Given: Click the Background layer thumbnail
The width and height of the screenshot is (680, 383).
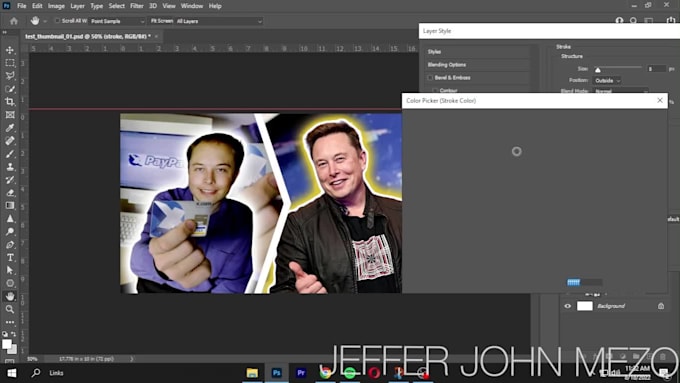Looking at the screenshot, I should click(584, 306).
